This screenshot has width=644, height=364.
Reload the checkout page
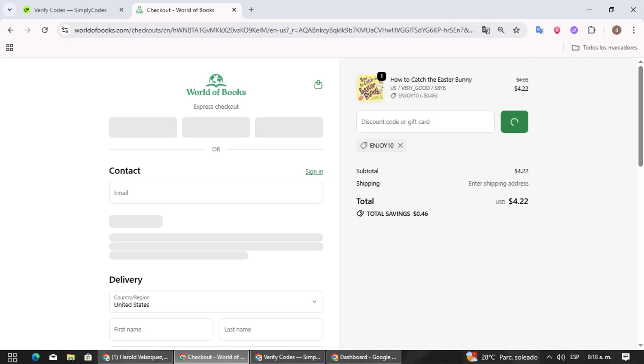(45, 30)
